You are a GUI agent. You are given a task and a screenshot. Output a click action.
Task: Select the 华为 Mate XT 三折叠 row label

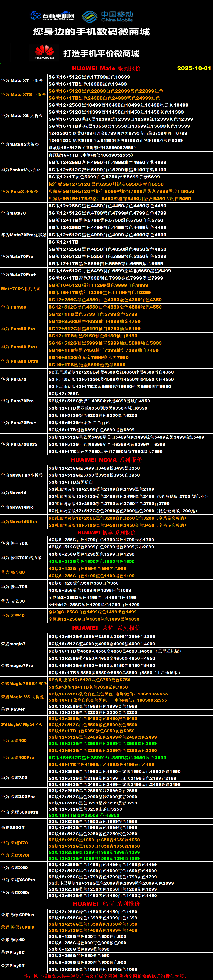pos(22,81)
